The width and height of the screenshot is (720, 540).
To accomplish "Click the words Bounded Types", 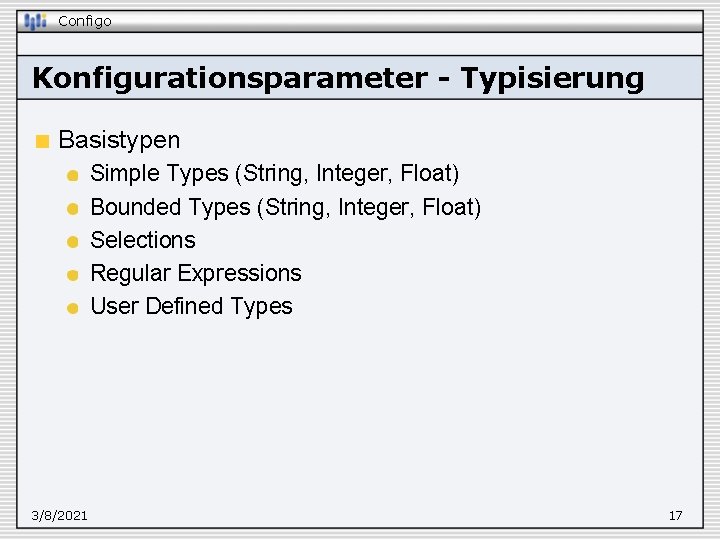I will tap(170, 207).
